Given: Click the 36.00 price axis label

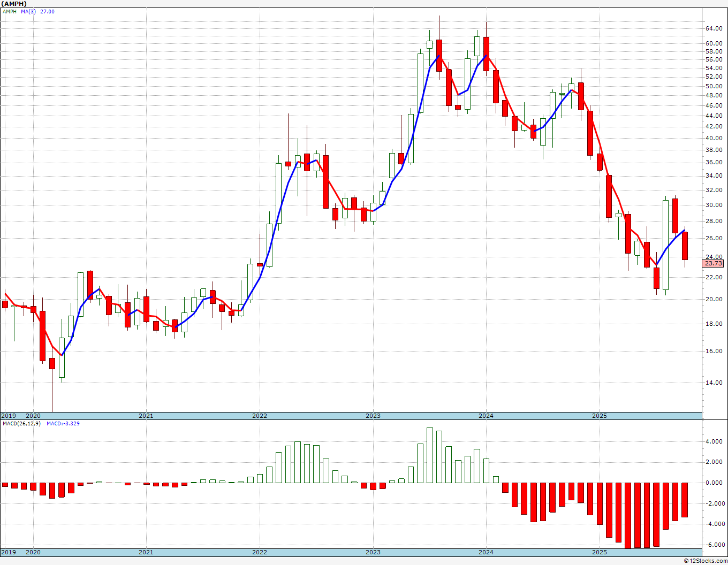Looking at the screenshot, I should point(713,163).
